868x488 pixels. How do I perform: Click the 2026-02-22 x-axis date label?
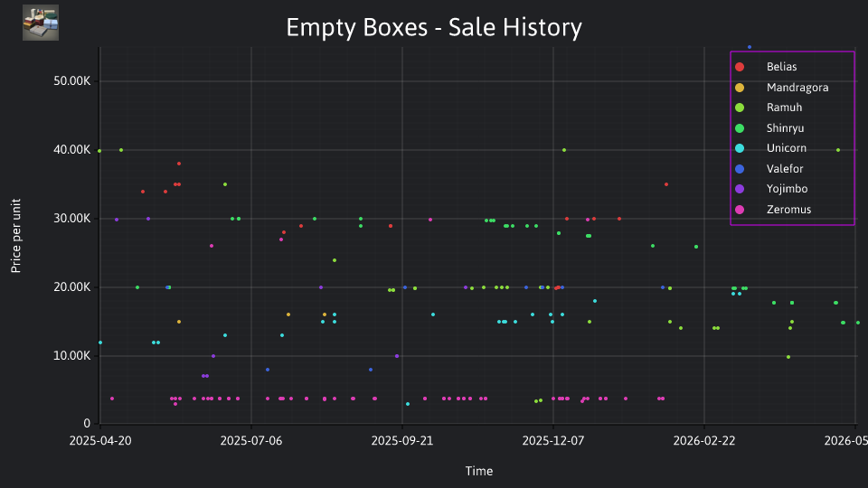[704, 440]
